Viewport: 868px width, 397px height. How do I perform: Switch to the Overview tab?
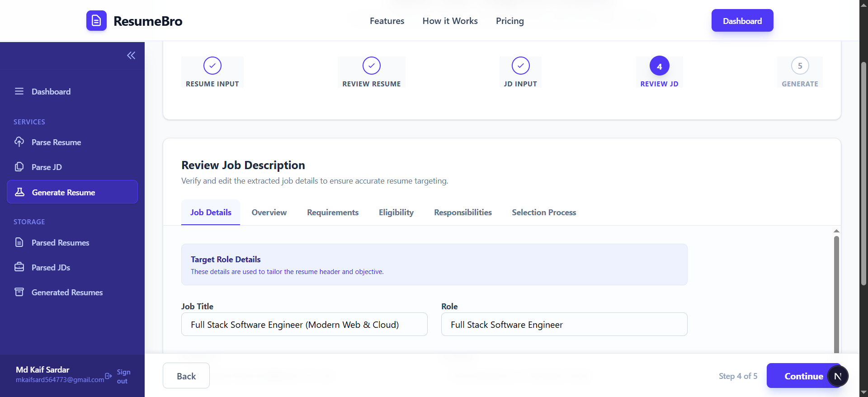(269, 213)
